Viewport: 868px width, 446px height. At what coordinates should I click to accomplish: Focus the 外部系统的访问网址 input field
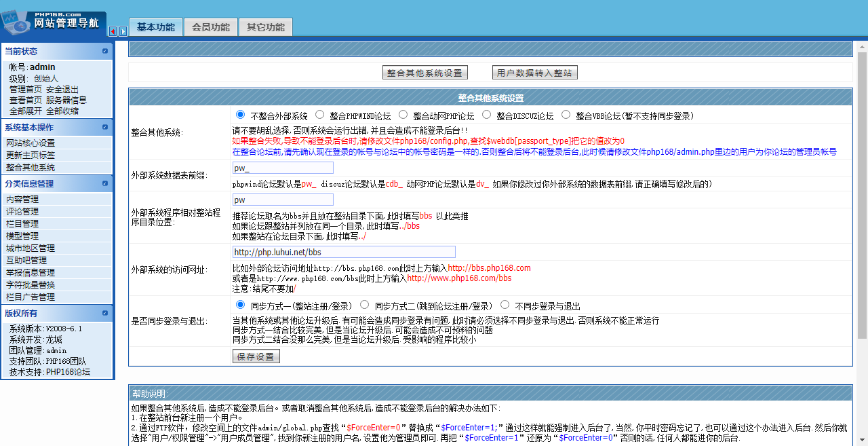pyautogui.click(x=344, y=252)
